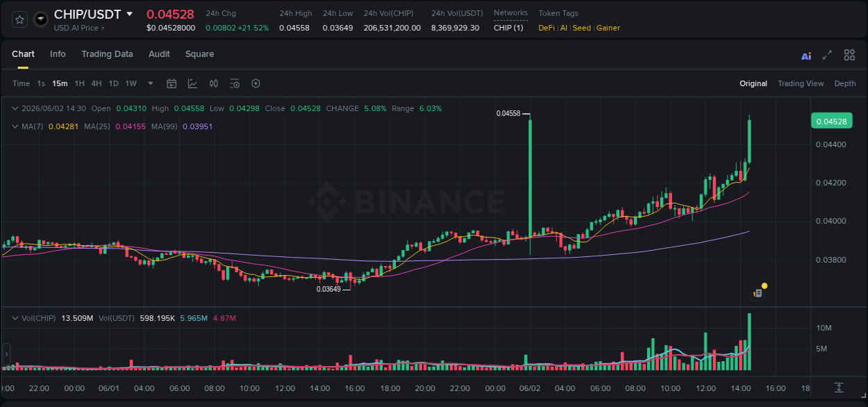Select the 1D interval
The width and height of the screenshot is (868, 407).
(x=113, y=83)
